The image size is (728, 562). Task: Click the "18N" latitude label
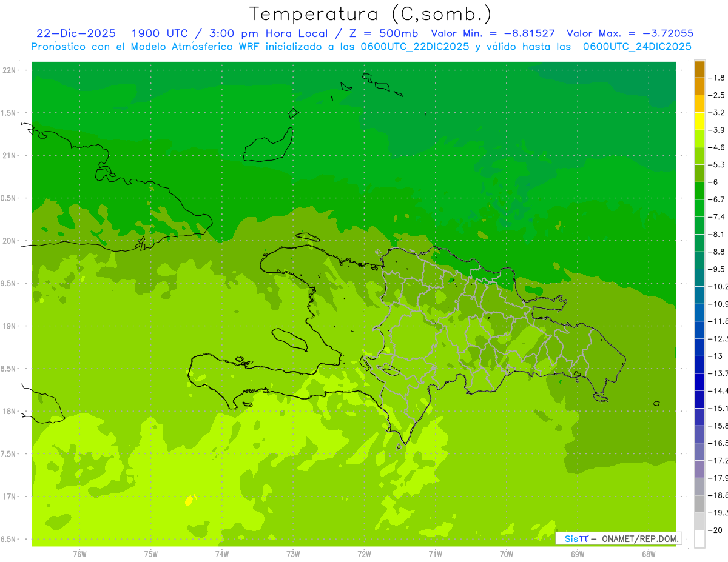[10, 411]
